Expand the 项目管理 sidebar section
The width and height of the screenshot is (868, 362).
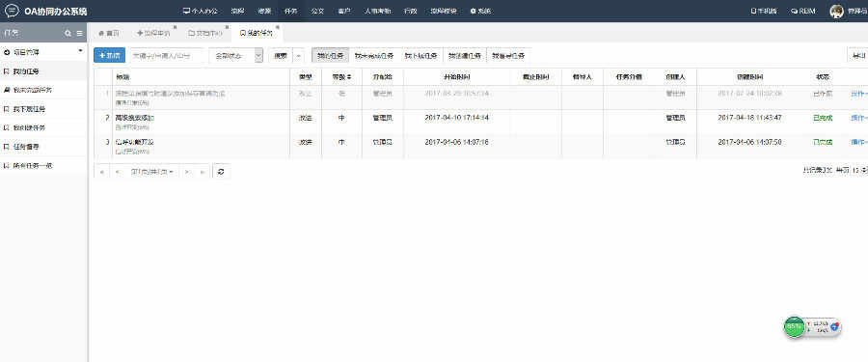click(43, 51)
